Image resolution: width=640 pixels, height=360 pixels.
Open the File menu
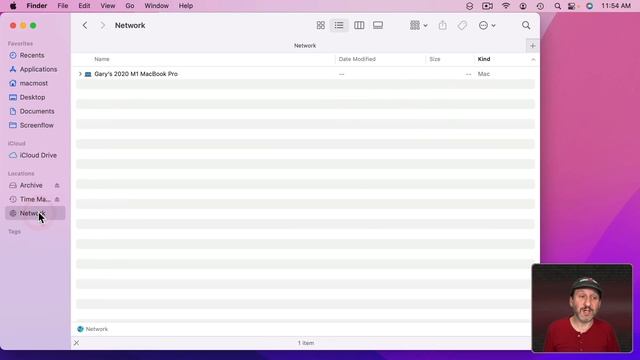63,6
